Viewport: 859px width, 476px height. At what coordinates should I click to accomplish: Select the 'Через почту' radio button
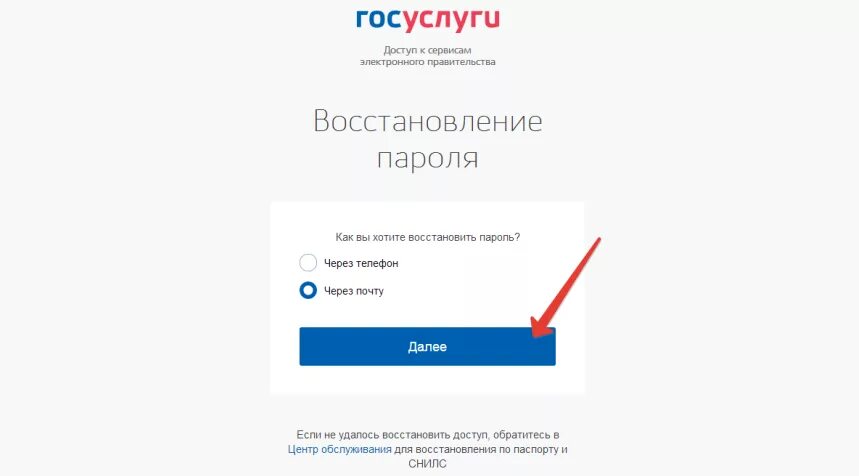tap(308, 290)
